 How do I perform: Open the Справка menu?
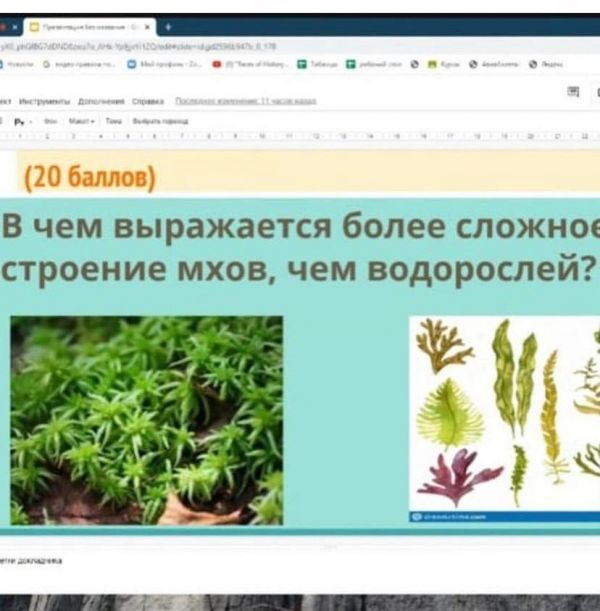[x=148, y=101]
